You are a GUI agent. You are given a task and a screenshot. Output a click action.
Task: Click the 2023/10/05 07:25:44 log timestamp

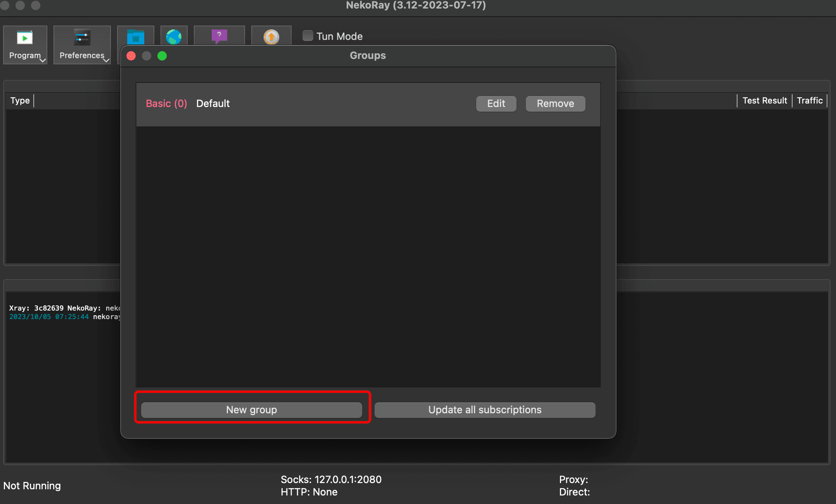pyautogui.click(x=49, y=317)
